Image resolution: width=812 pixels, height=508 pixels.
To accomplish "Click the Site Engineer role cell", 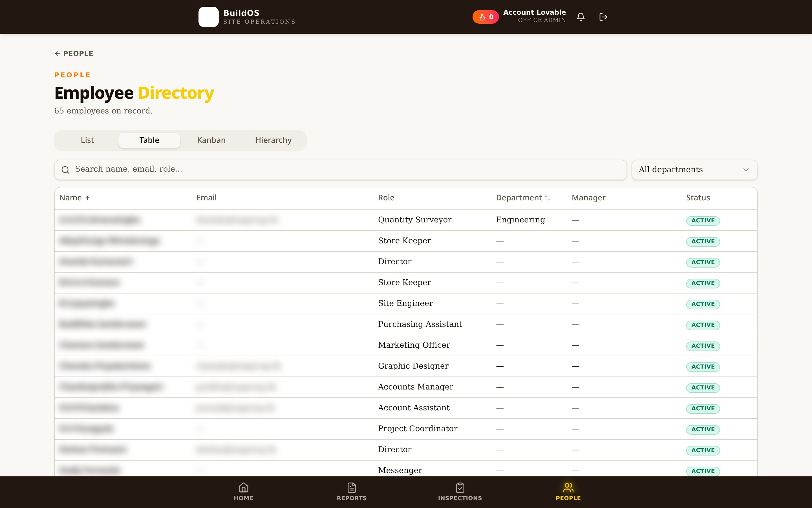I will point(405,303).
